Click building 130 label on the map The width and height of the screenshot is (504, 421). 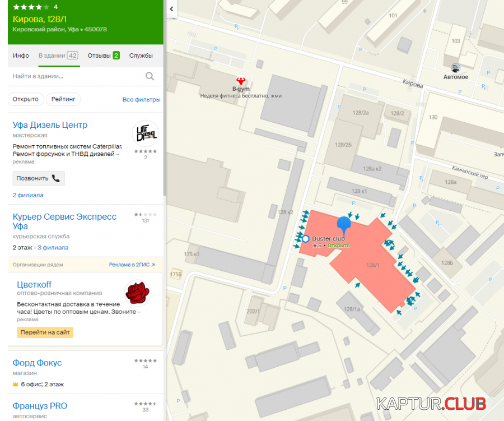click(433, 117)
